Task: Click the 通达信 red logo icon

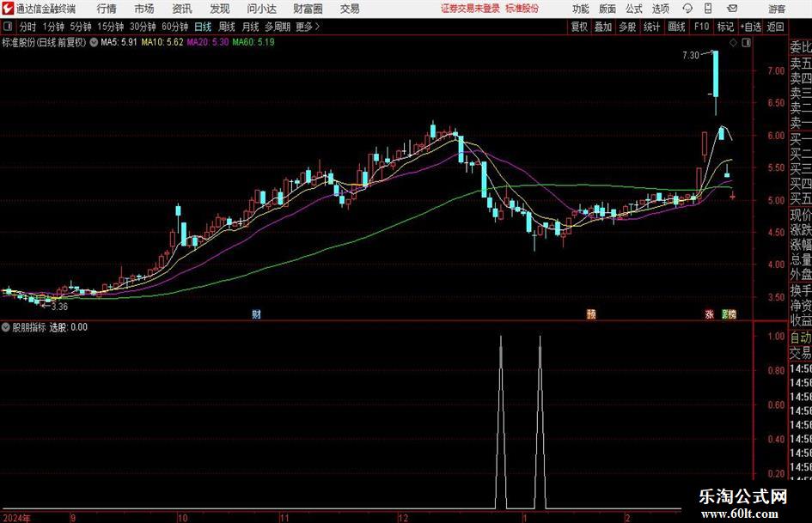Action: click(8, 9)
